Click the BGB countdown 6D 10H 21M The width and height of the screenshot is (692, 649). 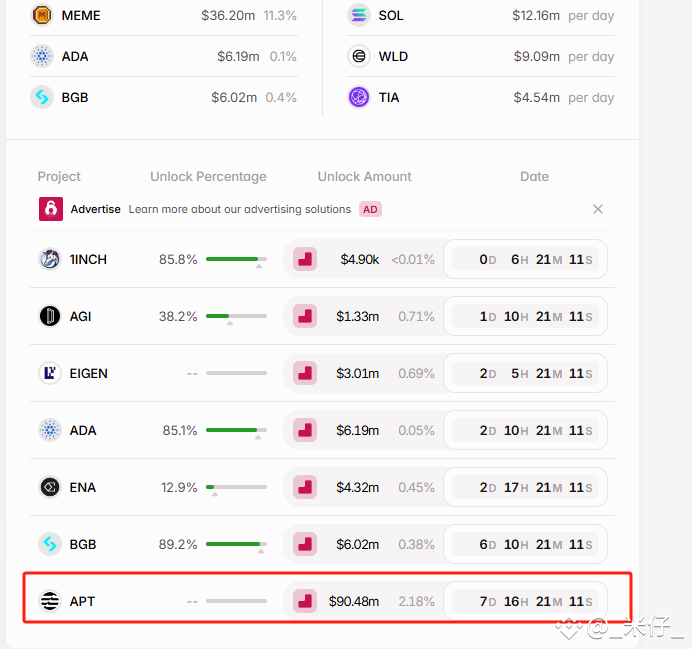(x=525, y=544)
